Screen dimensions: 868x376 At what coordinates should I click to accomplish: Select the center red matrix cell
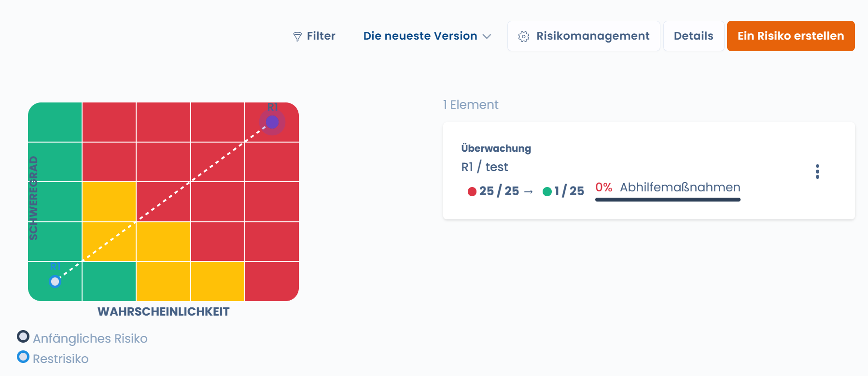[163, 202]
